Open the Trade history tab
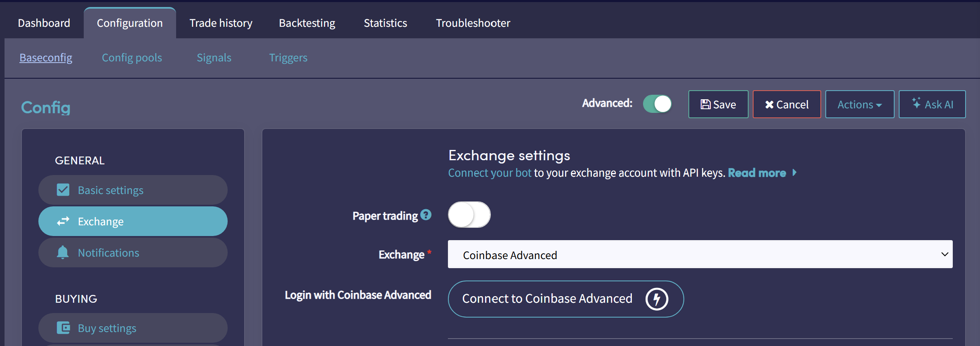This screenshot has height=346, width=980. point(221,23)
